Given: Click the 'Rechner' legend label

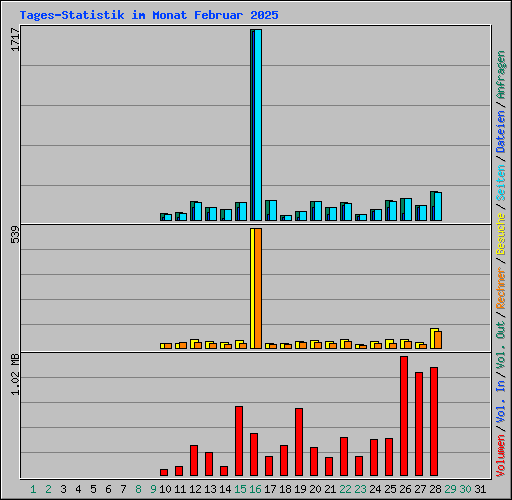Looking at the screenshot, I should [501, 288].
